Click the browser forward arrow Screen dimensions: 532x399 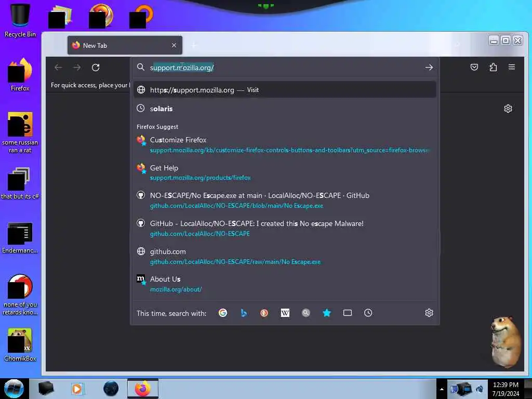pyautogui.click(x=77, y=68)
